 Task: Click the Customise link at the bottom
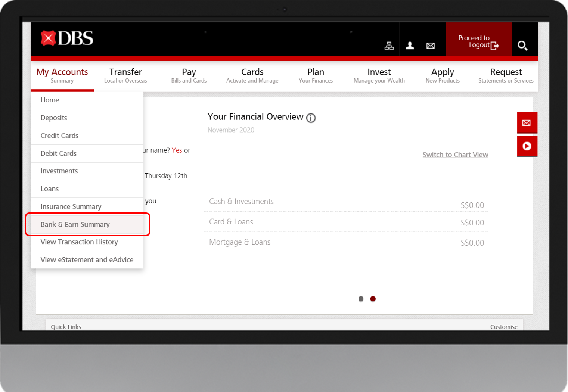click(x=503, y=326)
